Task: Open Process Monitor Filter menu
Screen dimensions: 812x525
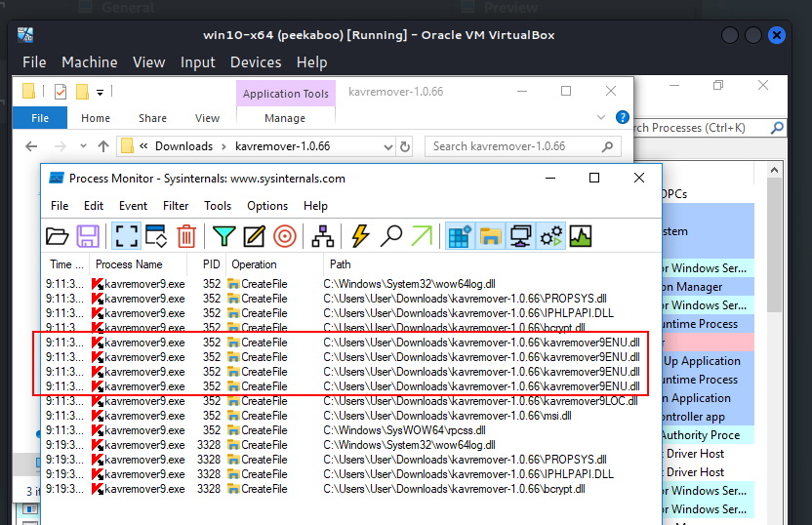Action: (176, 206)
